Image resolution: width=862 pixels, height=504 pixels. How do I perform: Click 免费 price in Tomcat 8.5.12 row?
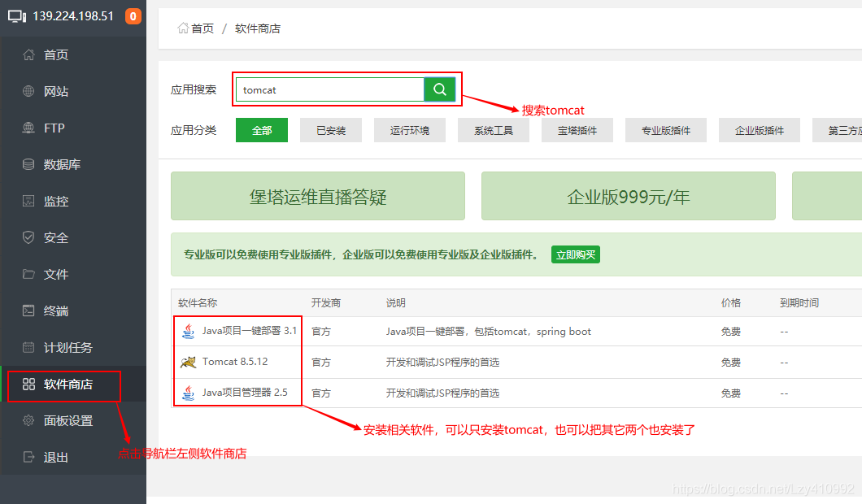tap(730, 363)
